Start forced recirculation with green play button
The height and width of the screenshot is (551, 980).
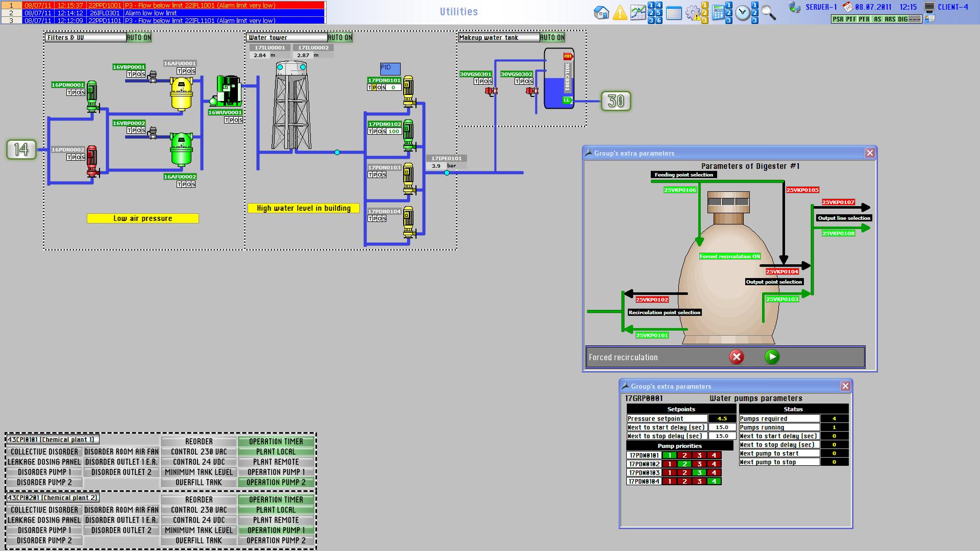point(772,357)
